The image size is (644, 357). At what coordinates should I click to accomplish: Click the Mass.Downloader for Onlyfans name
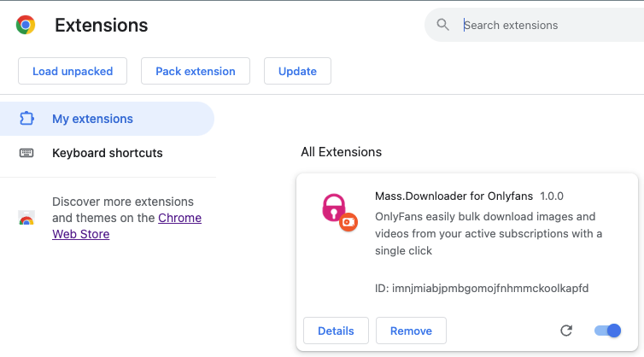click(x=454, y=196)
